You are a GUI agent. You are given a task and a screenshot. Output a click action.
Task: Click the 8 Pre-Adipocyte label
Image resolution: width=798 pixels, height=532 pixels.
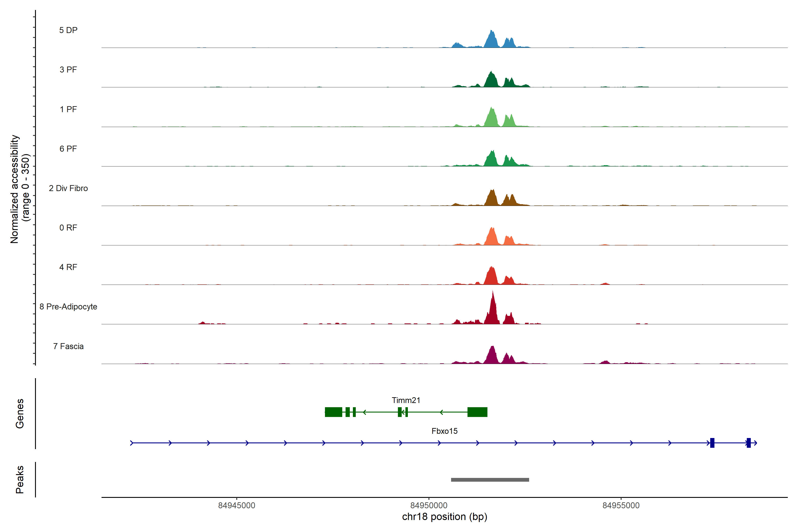[68, 307]
